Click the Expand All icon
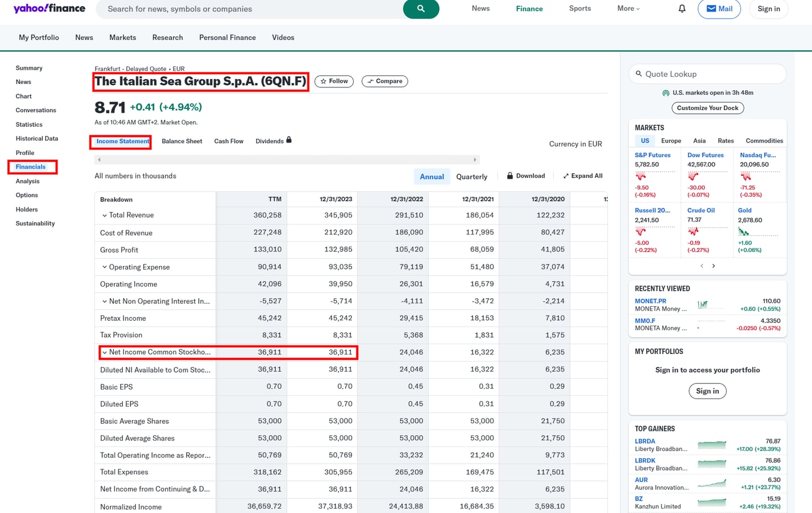812x513 pixels. tap(565, 175)
